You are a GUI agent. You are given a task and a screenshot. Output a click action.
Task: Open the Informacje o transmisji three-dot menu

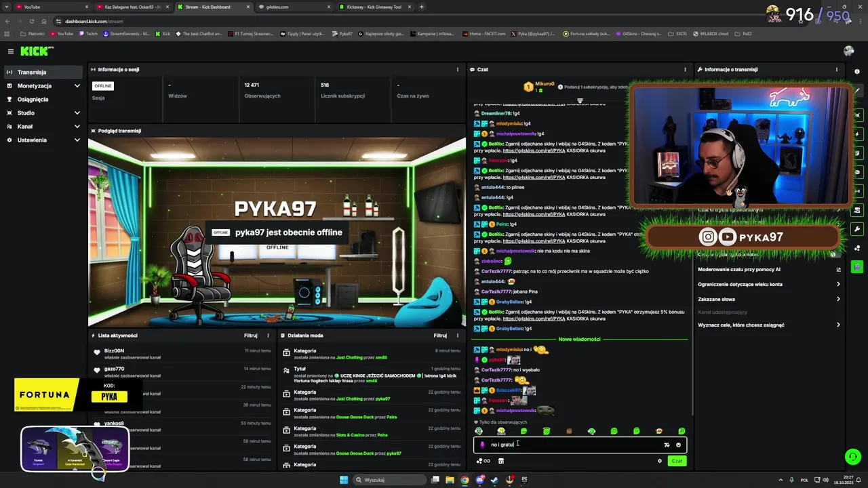836,69
